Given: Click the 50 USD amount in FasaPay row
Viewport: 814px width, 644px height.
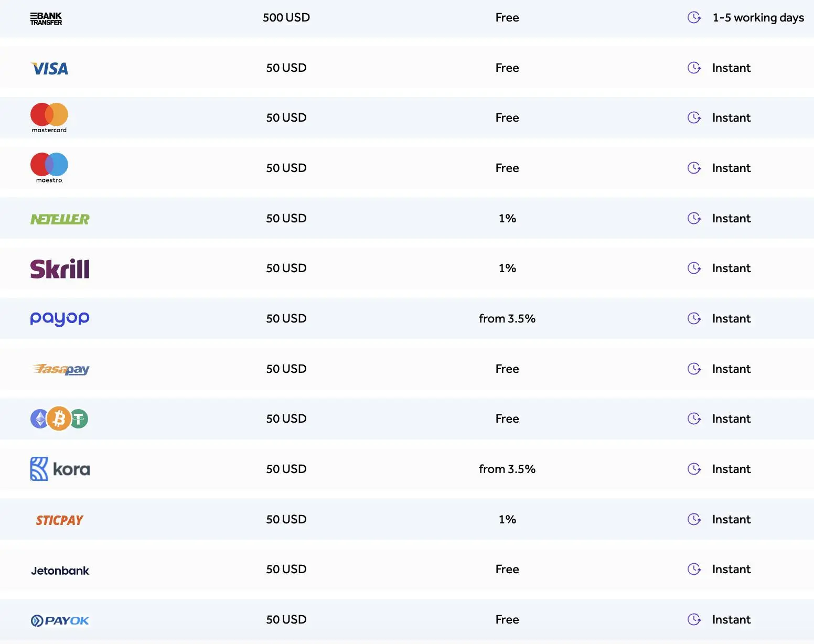Looking at the screenshot, I should 286,369.
